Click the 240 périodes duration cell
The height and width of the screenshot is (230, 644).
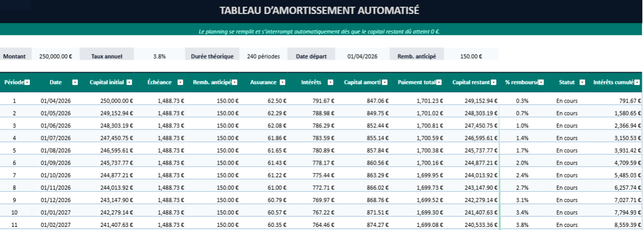click(263, 57)
